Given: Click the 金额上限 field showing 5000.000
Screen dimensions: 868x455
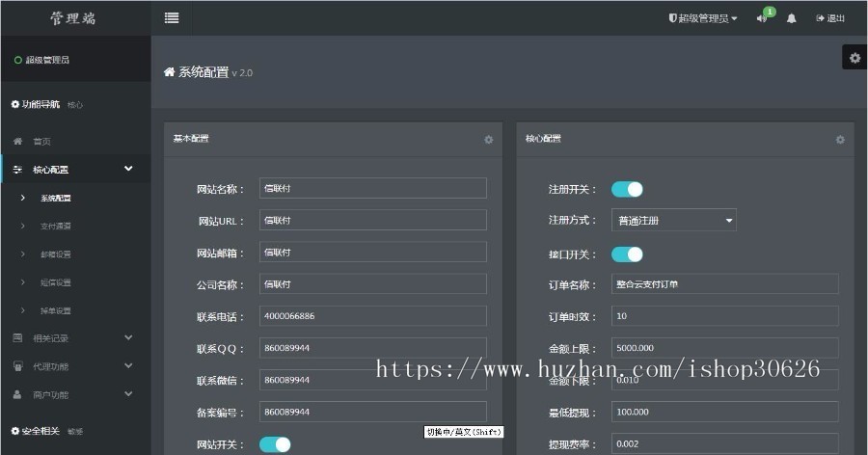Looking at the screenshot, I should [x=724, y=348].
